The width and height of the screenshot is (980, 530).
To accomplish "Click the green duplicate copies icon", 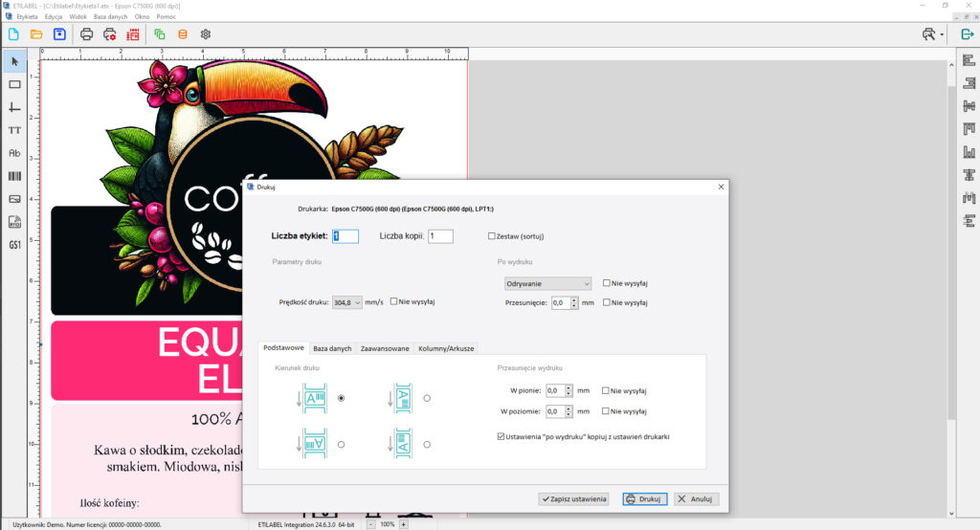I will 160,34.
